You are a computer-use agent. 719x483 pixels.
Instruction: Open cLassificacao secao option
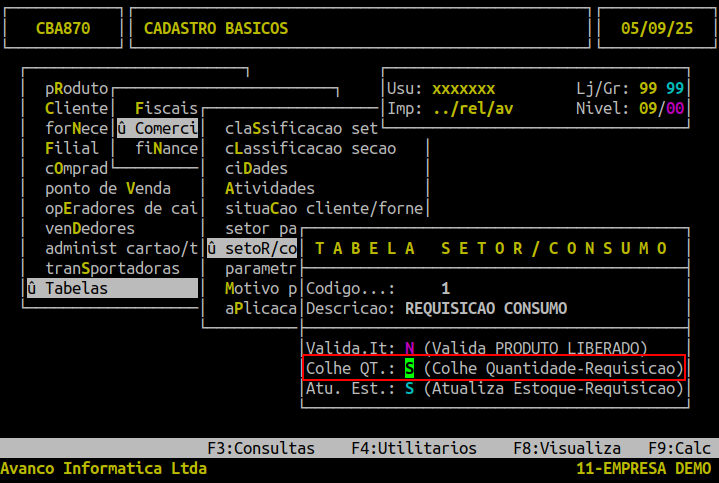310,149
